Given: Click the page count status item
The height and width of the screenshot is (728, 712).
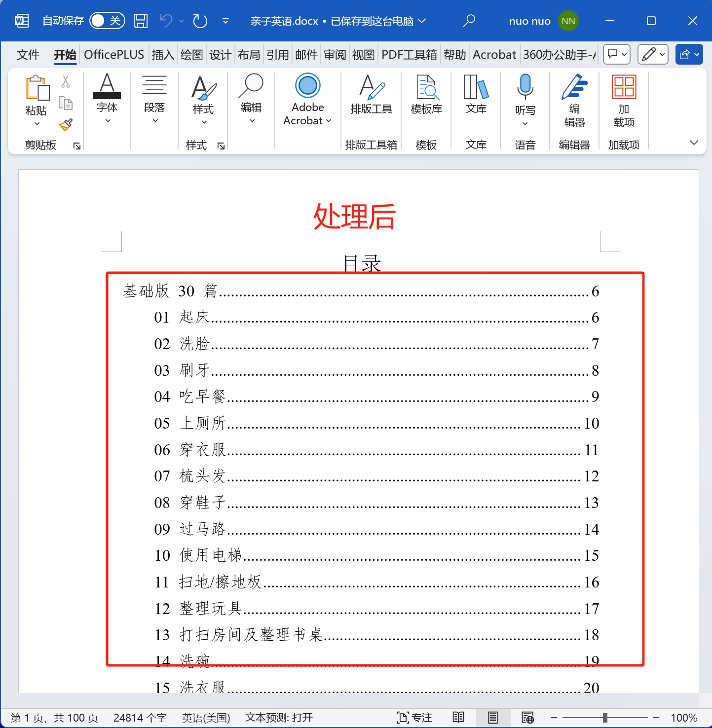Looking at the screenshot, I should pyautogui.click(x=54, y=718).
